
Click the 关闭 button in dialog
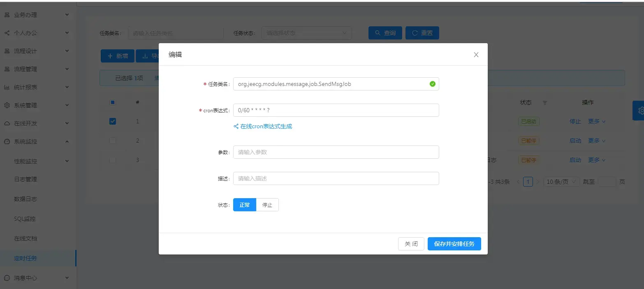pos(411,244)
